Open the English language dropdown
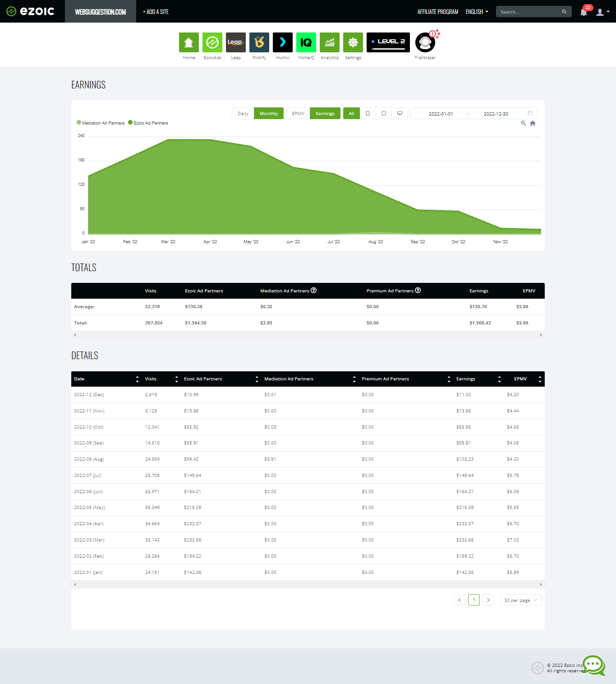This screenshot has width=616, height=684. point(477,12)
